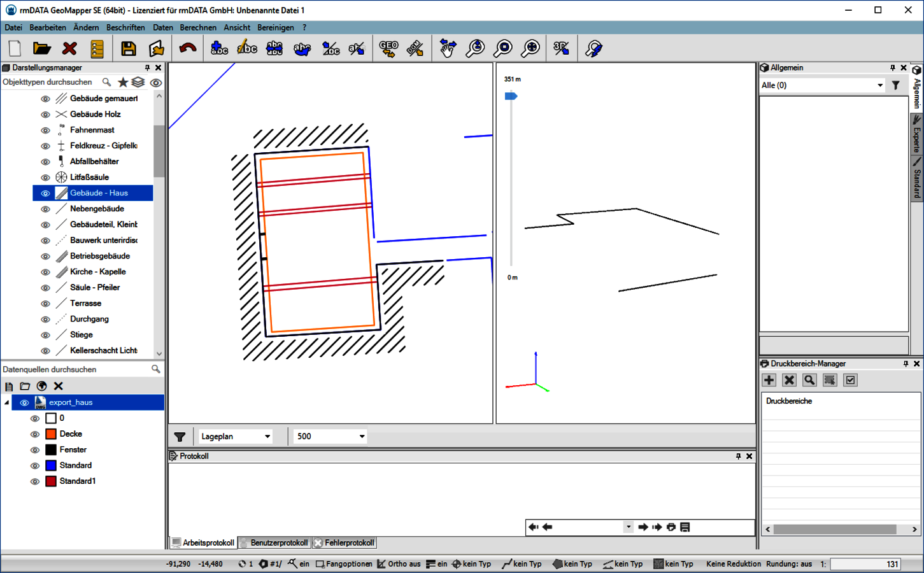Image resolution: width=924 pixels, height=573 pixels.
Task: Click the yellow floppy disk save icon
Action: tap(129, 48)
